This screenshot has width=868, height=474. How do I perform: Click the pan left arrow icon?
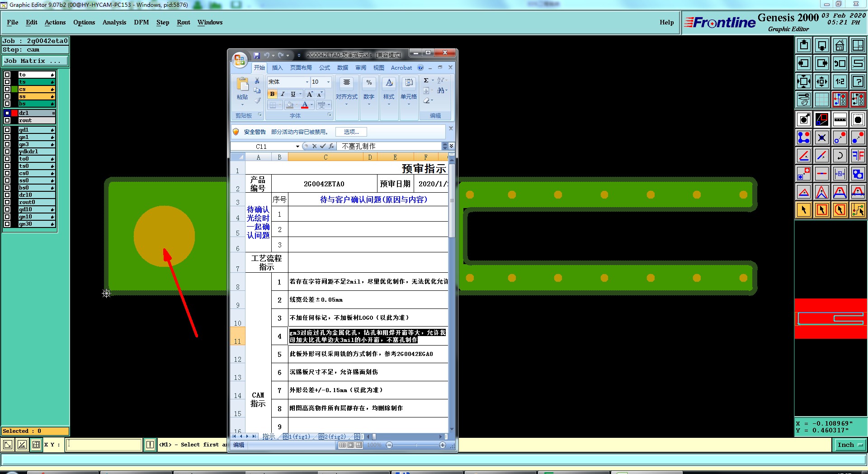point(803,63)
